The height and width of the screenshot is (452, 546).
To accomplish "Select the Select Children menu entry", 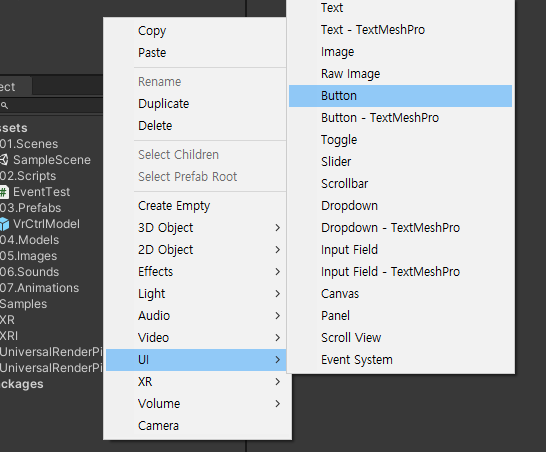I will point(196,154).
